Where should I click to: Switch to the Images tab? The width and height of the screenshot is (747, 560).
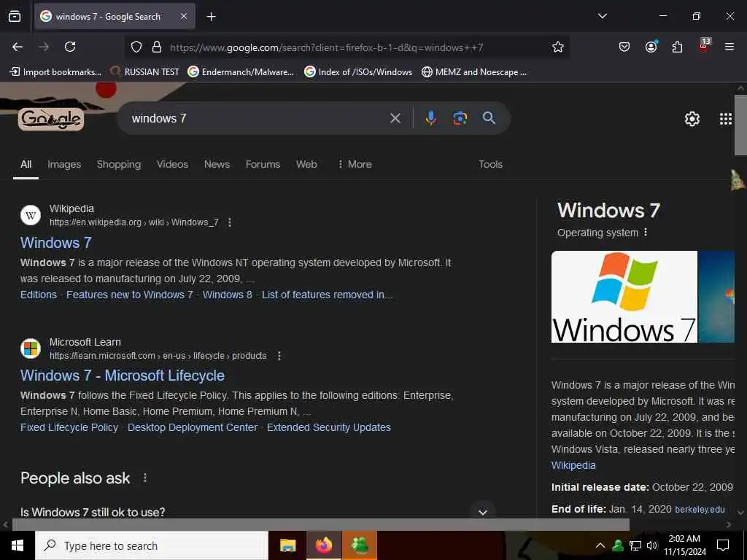[64, 164]
